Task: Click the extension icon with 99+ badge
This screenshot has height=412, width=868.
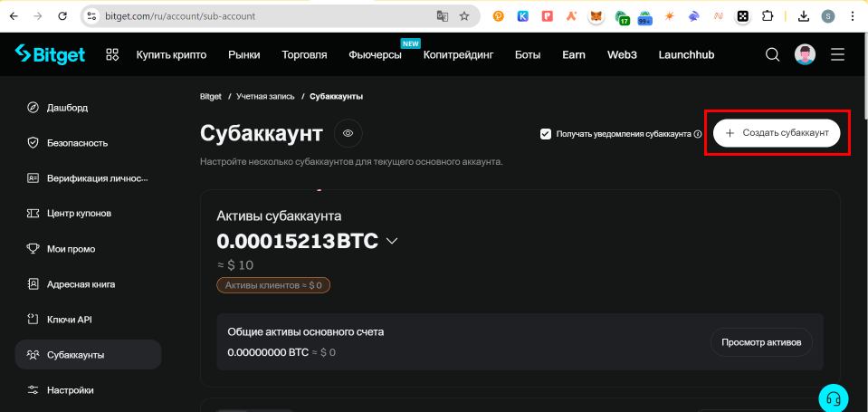Action: tap(645, 17)
